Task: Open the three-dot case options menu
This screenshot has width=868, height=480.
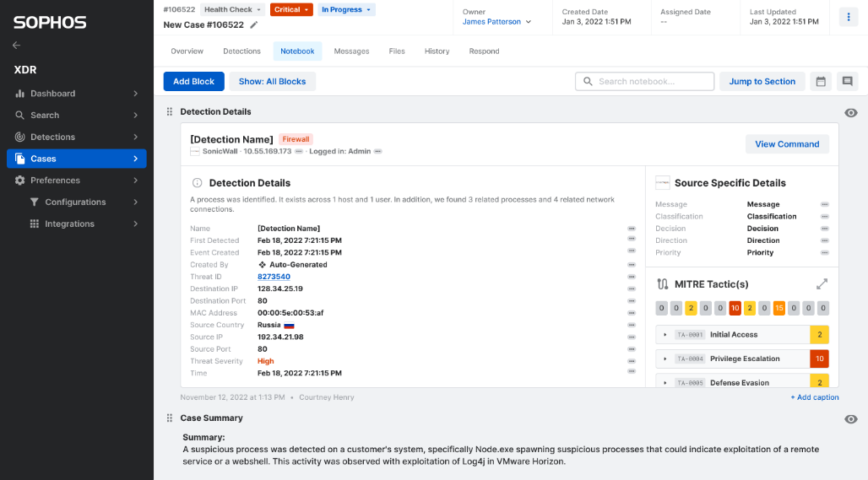Action: click(x=848, y=17)
